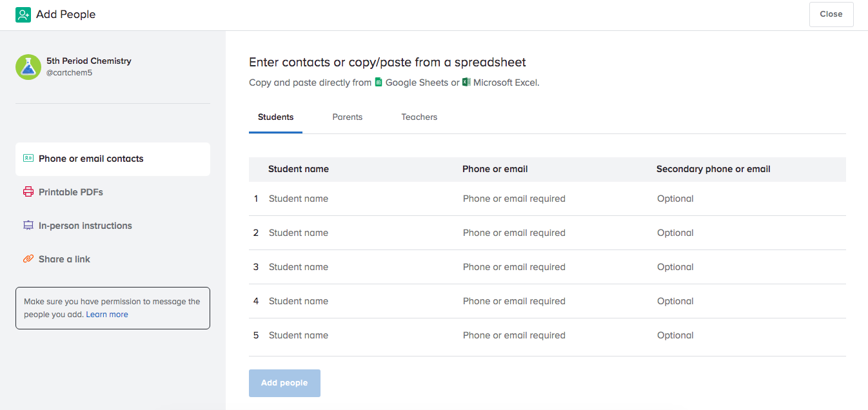
Task: Click the Google Sheets icon
Action: [379, 83]
